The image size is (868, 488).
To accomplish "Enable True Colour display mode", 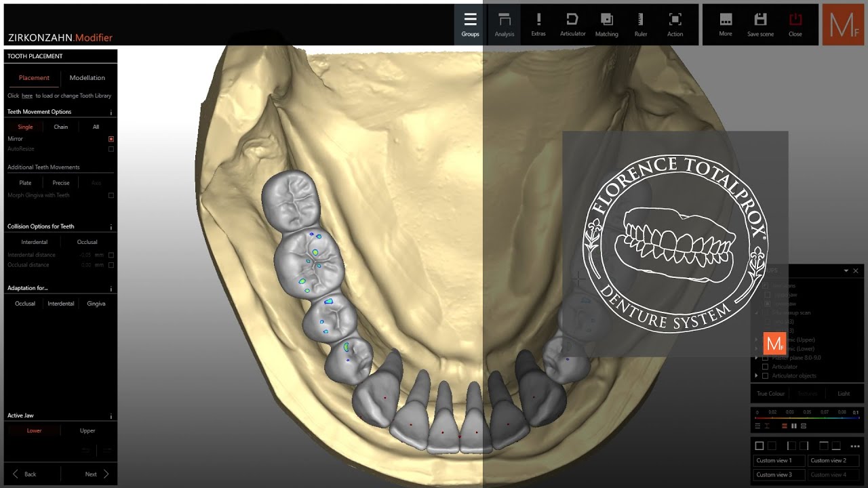I will click(x=771, y=394).
